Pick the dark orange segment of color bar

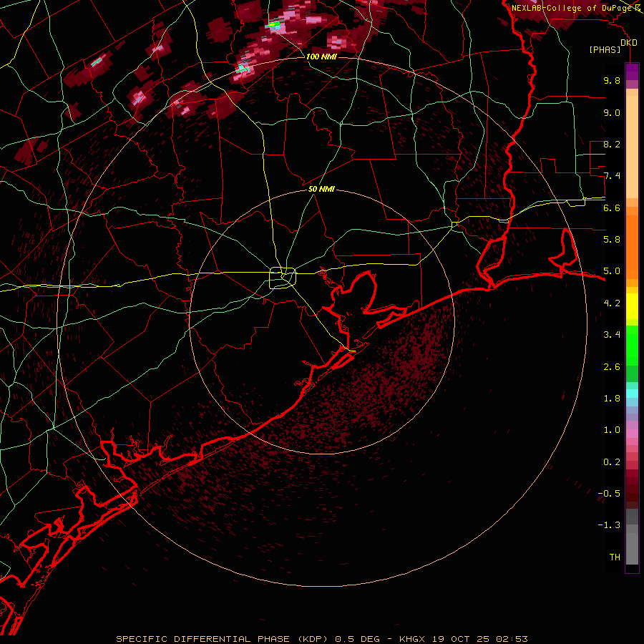(x=632, y=246)
